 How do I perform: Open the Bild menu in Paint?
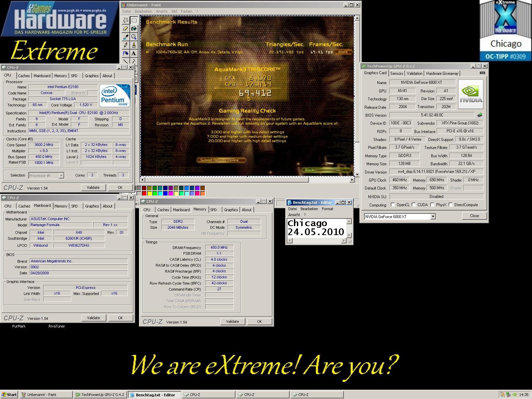point(174,11)
